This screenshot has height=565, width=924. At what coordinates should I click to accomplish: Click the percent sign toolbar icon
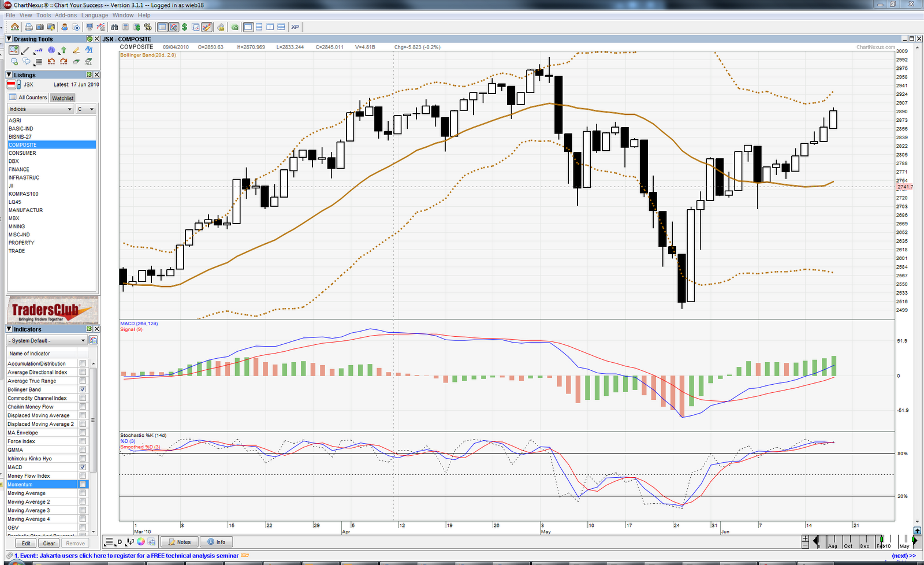pyautogui.click(x=148, y=27)
